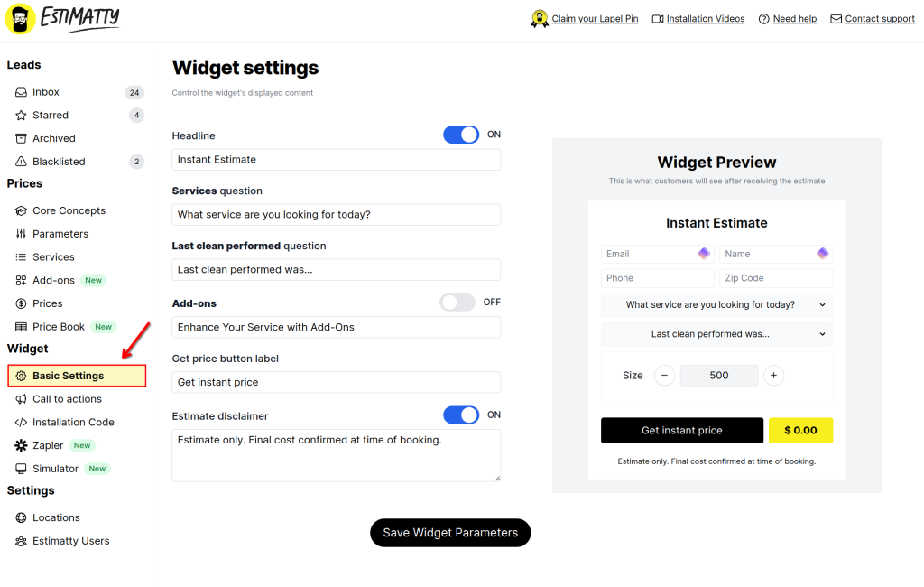Image resolution: width=924 pixels, height=587 pixels.
Task: Click the Zapier asterisk icon
Action: point(22,445)
